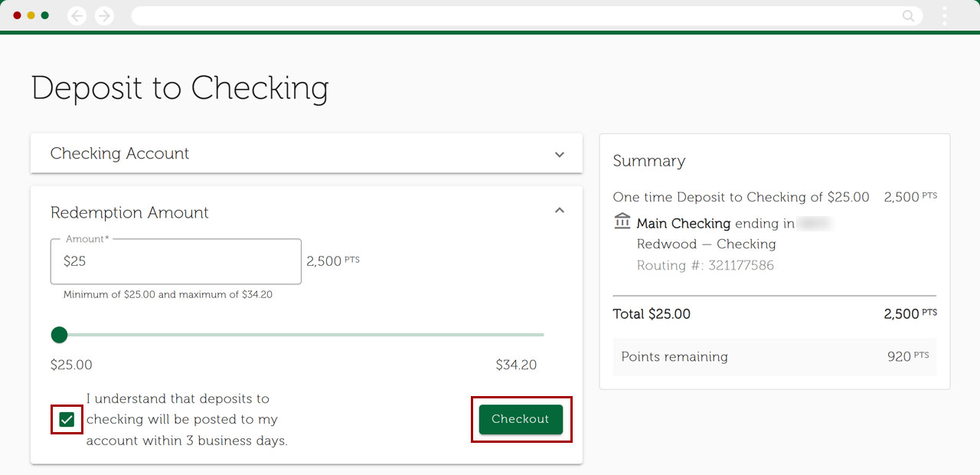The height and width of the screenshot is (475, 980).
Task: Click the red window dot
Action: tap(17, 15)
